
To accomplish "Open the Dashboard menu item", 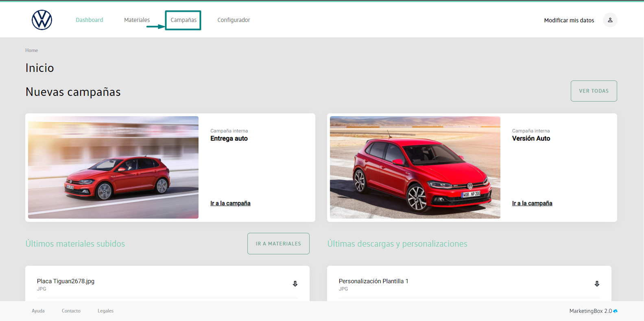I will click(x=90, y=20).
